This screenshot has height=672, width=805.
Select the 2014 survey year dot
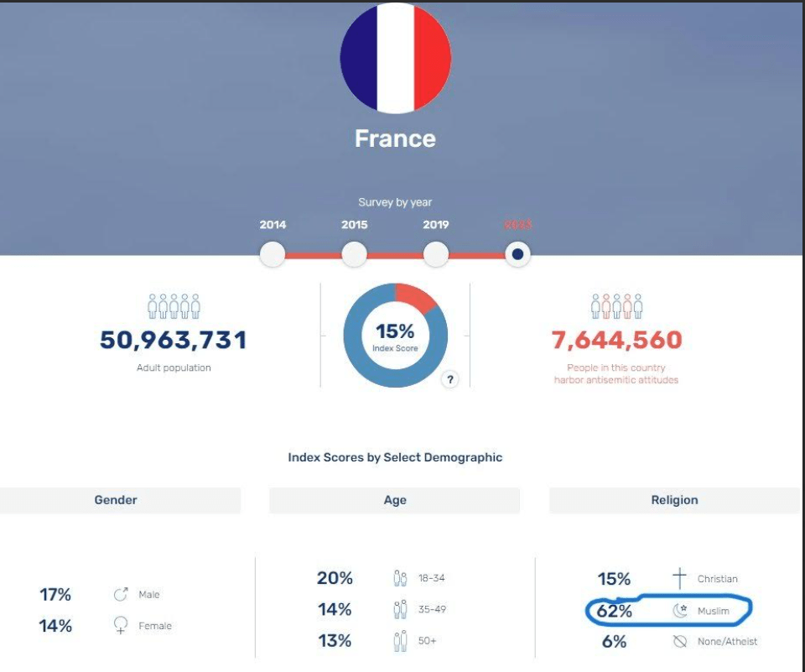click(272, 254)
